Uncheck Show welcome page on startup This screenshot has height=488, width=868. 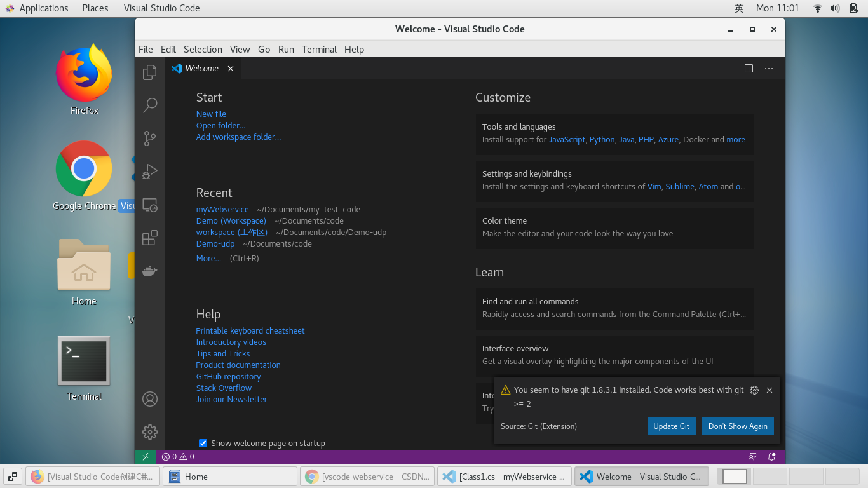(x=203, y=443)
